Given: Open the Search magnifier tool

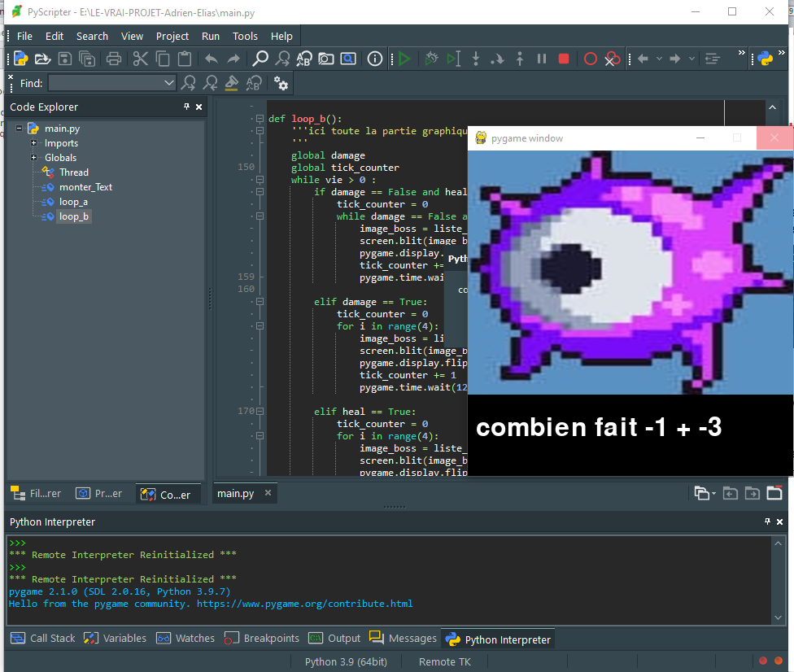Looking at the screenshot, I should (260, 59).
